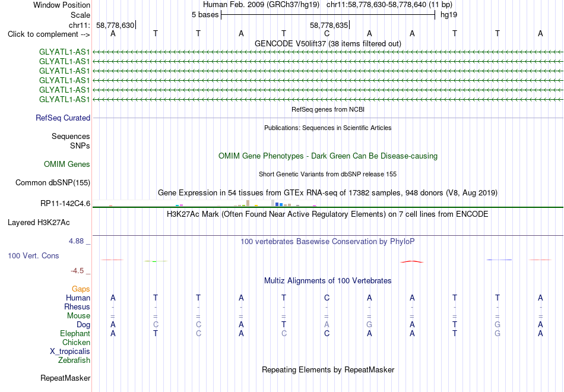564x392 pixels.
Task: Click the blue PhyloP conservation bar
Action: (x=499, y=260)
